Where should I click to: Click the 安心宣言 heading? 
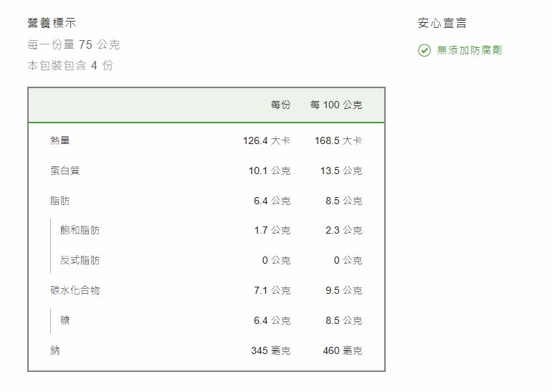coord(442,23)
